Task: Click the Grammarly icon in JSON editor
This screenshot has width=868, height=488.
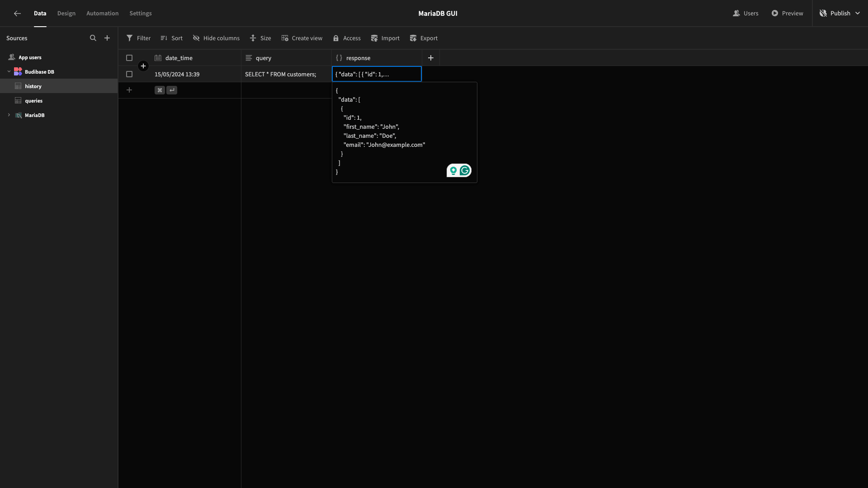Action: pyautogui.click(x=465, y=170)
